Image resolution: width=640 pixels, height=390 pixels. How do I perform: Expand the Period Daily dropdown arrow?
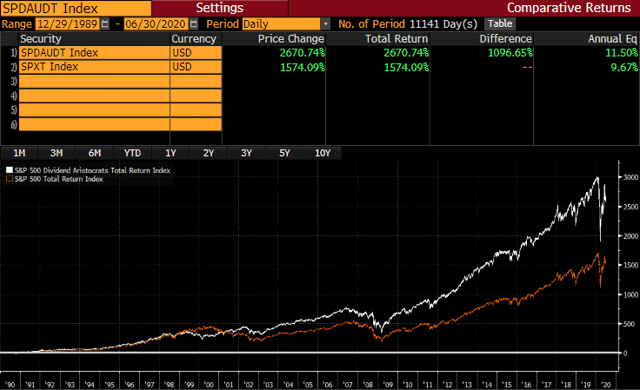tap(325, 24)
